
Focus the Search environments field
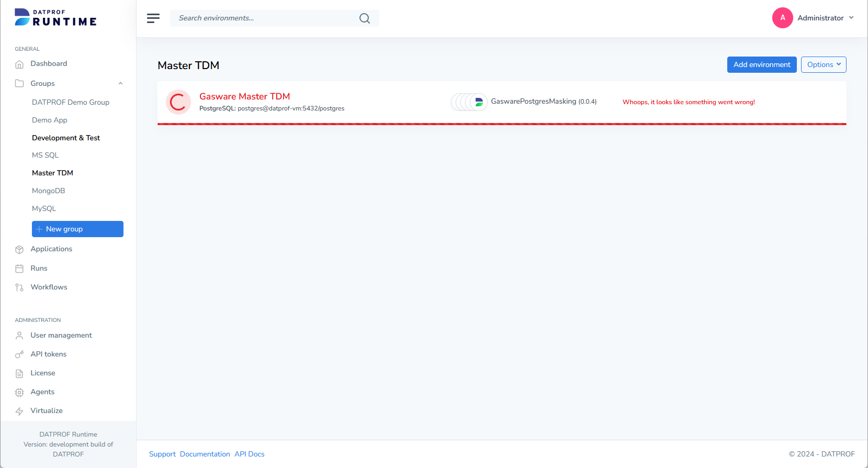[264, 18]
